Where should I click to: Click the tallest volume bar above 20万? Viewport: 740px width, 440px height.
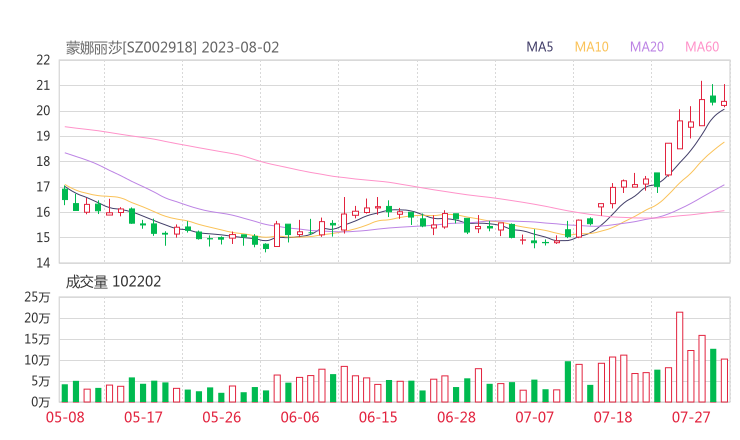pos(680,357)
